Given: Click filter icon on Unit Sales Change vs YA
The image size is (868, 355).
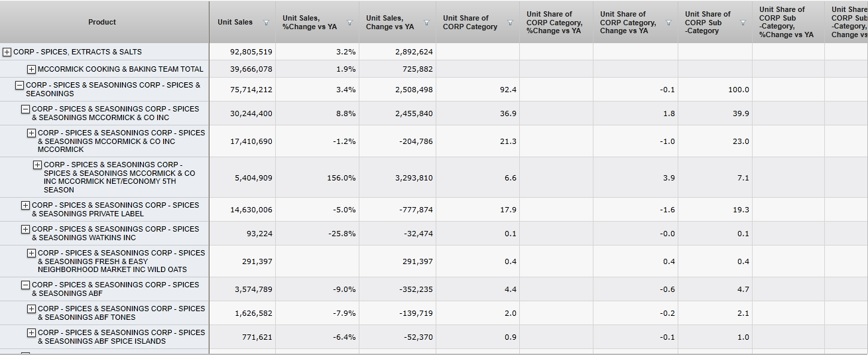Looking at the screenshot, I should tap(426, 23).
